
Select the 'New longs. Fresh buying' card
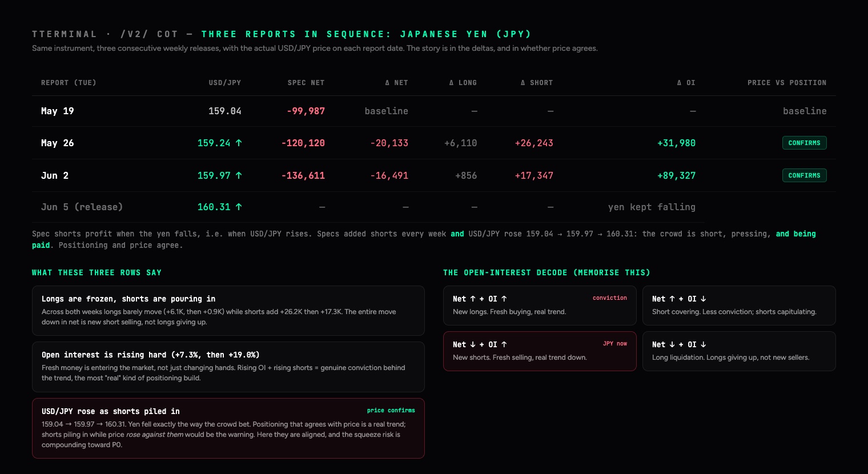540,306
